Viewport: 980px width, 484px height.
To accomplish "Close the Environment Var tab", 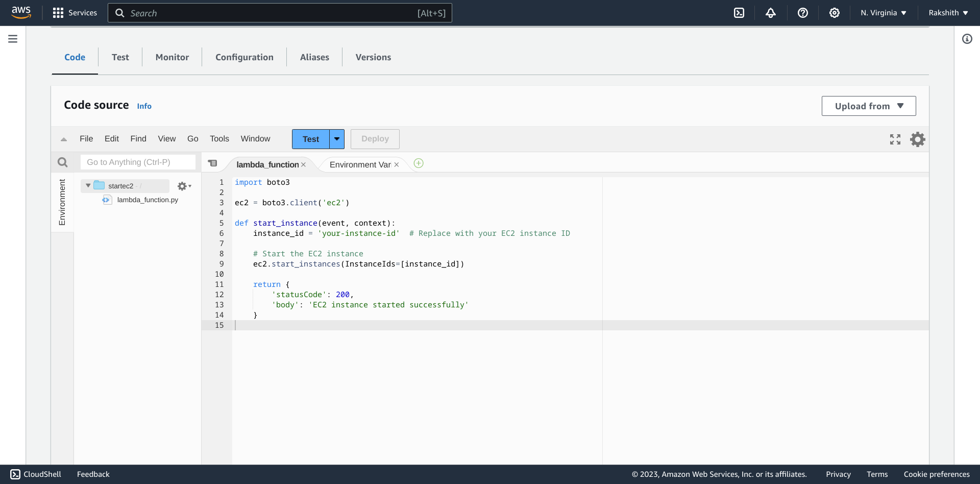I will (397, 164).
